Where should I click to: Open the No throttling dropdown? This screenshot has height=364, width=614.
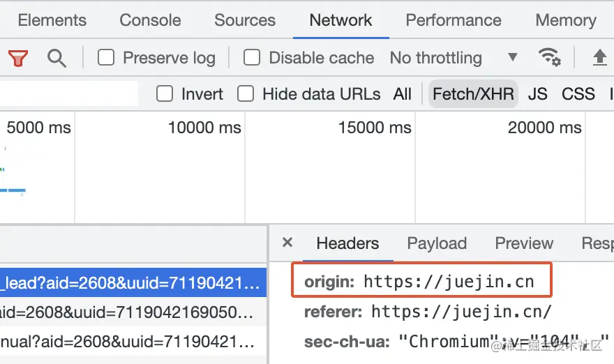tap(436, 58)
